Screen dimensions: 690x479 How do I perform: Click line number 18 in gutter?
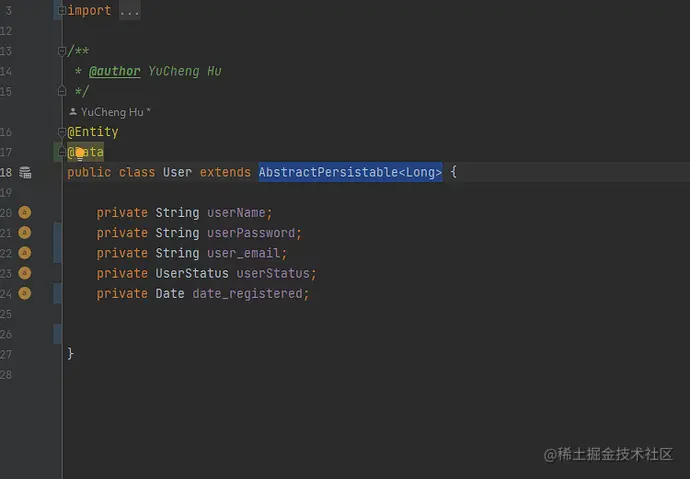pyautogui.click(x=6, y=172)
